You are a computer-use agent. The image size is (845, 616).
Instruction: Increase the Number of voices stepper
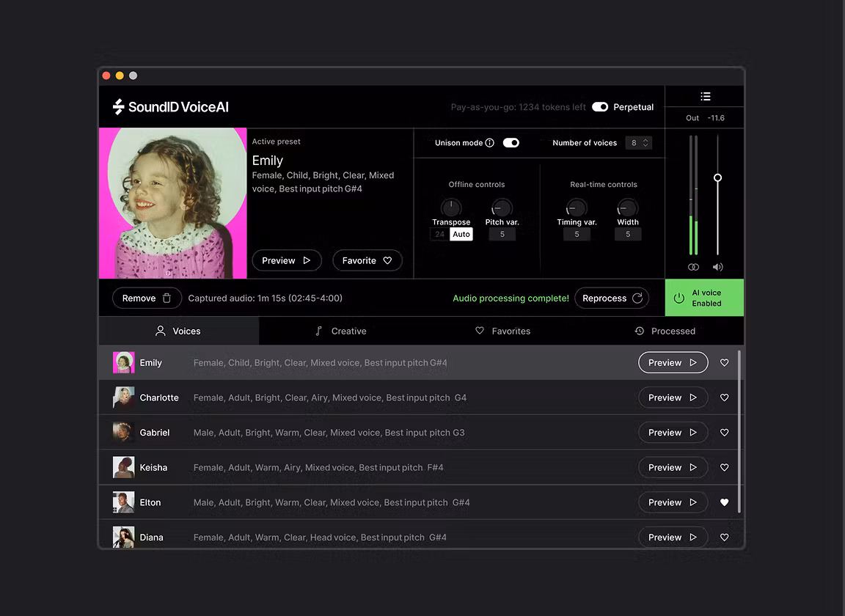(x=645, y=139)
